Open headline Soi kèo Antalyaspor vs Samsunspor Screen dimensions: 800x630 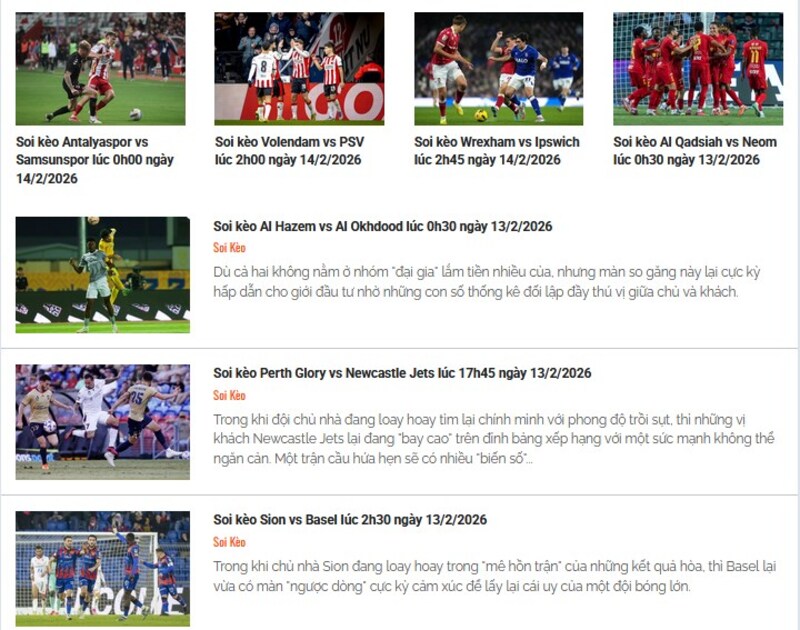(x=95, y=160)
